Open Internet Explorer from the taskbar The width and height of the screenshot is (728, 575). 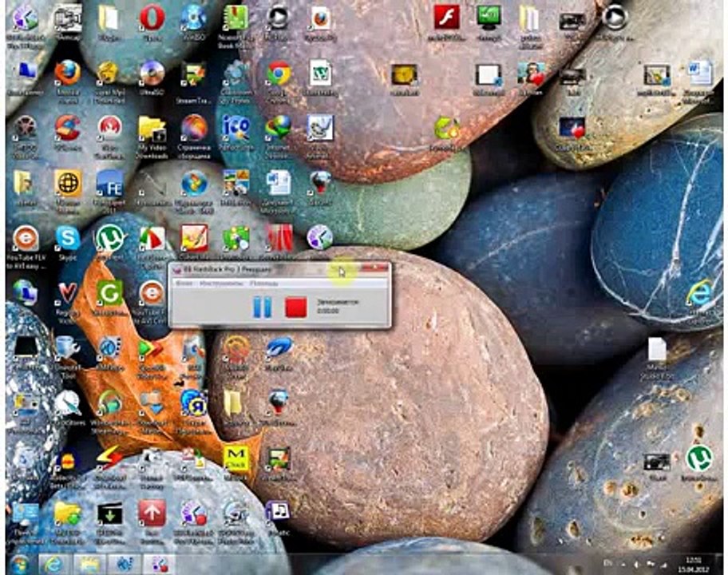point(53,565)
